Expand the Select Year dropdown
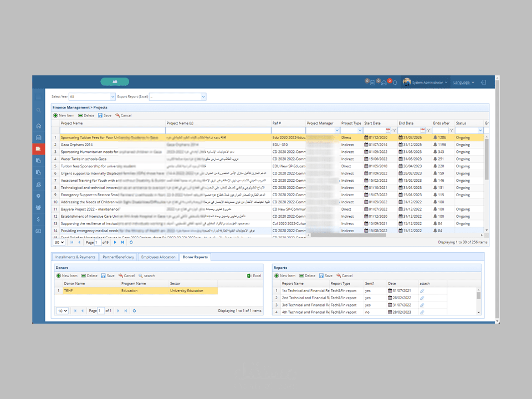Screen dimensions: 532x399 click(112, 96)
